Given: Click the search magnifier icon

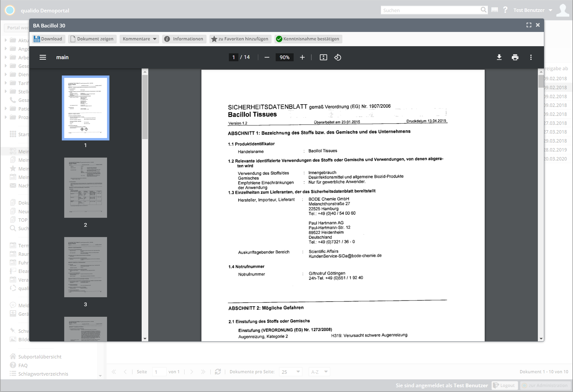Looking at the screenshot, I should point(483,10).
